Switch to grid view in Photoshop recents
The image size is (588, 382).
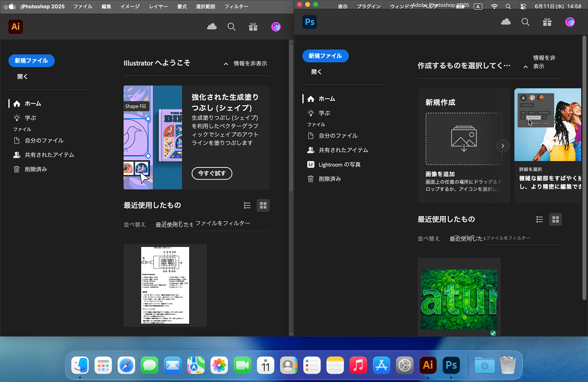coord(556,219)
